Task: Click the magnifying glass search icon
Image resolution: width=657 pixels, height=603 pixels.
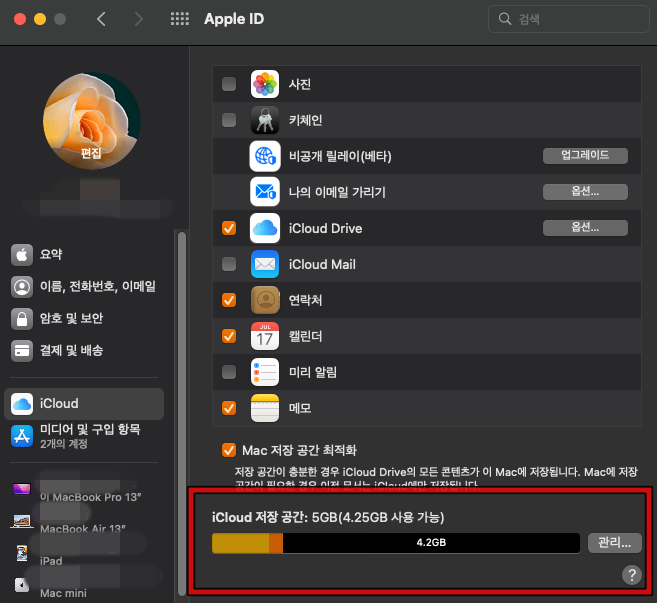Action: pyautogui.click(x=505, y=19)
